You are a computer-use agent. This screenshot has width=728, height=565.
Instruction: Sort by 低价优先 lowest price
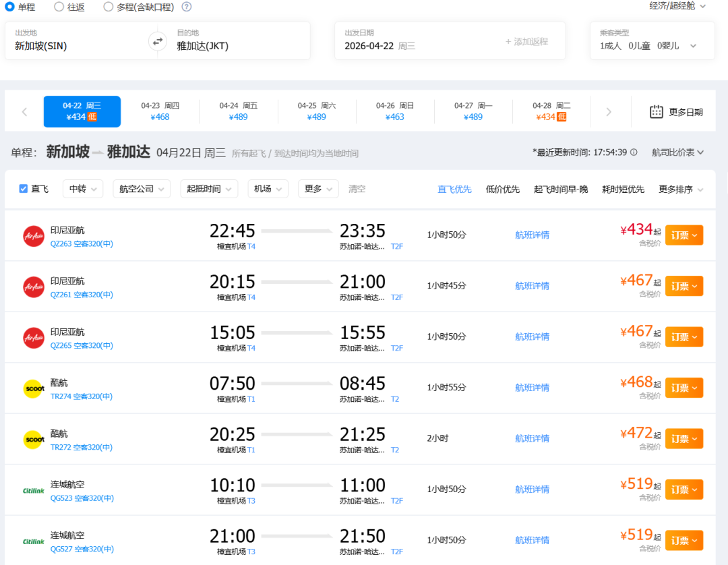click(502, 189)
